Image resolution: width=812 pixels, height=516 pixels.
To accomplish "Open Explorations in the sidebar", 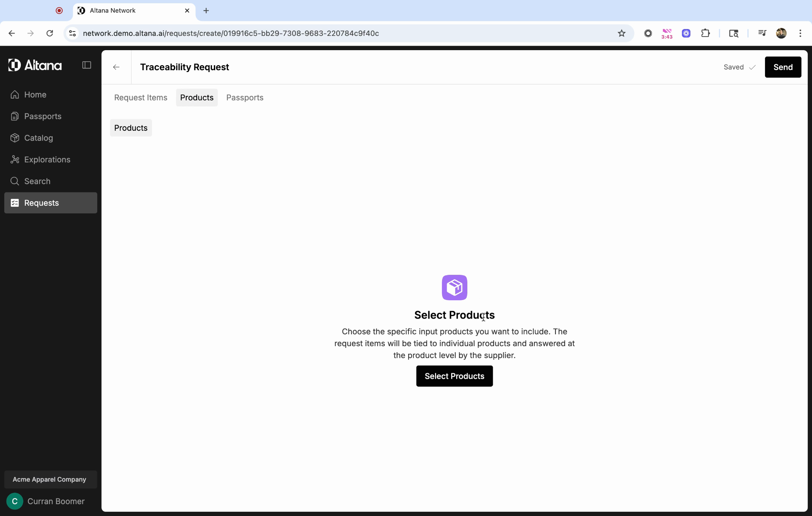I will [47, 159].
